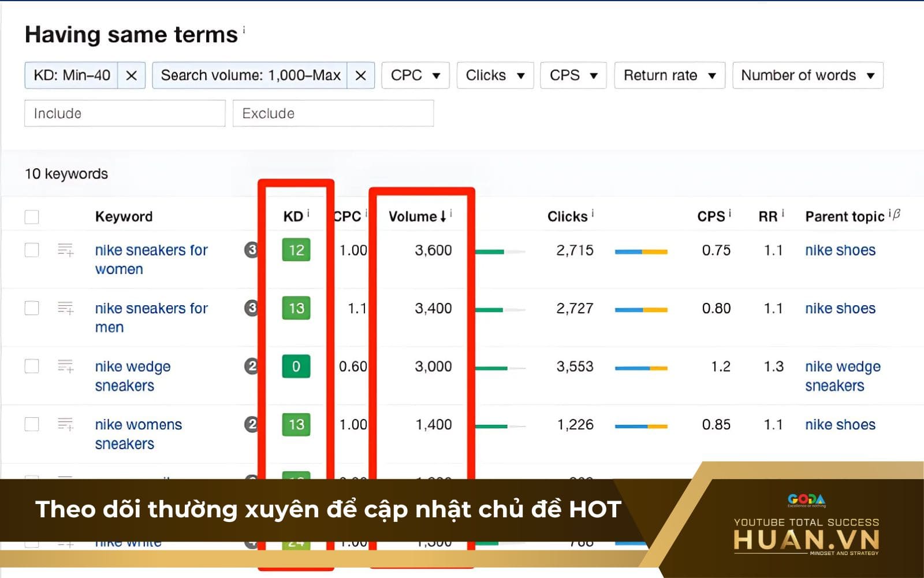
Task: Tick checkbox for nike sneakers for men
Action: click(x=32, y=307)
